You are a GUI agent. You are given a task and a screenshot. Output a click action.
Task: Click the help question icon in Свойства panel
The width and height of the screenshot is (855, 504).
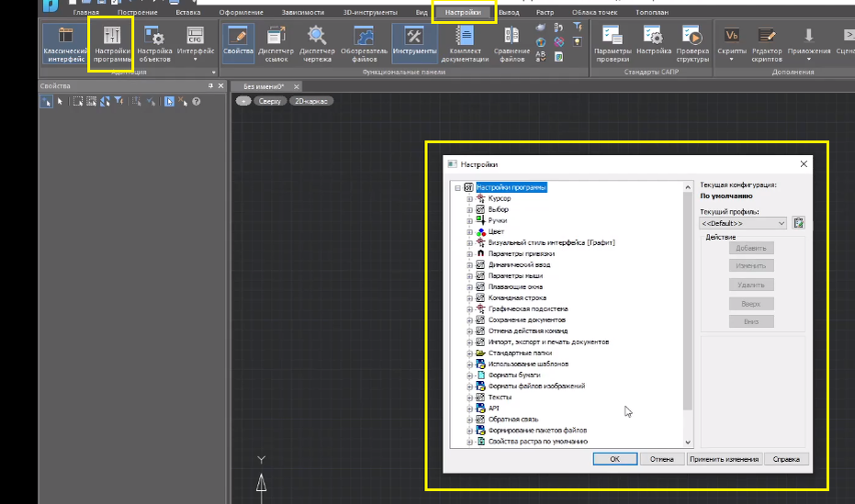coord(197,101)
